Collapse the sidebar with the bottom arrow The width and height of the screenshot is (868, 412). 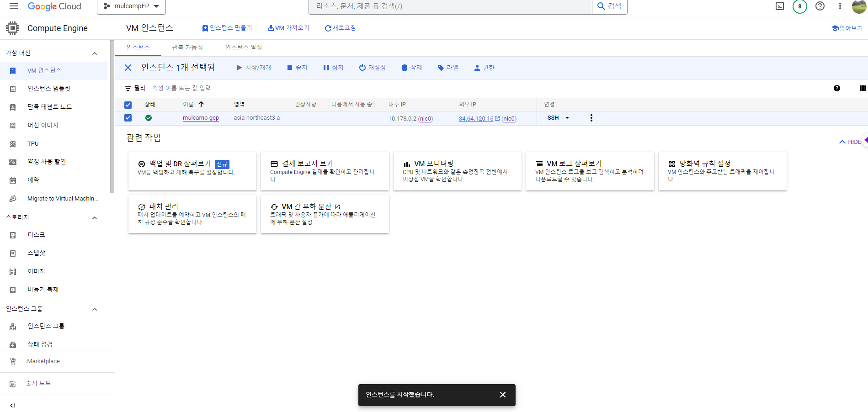pyautogui.click(x=13, y=405)
